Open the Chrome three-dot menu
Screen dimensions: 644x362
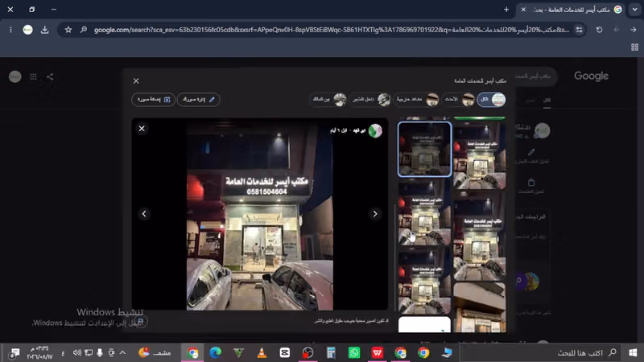point(10,30)
